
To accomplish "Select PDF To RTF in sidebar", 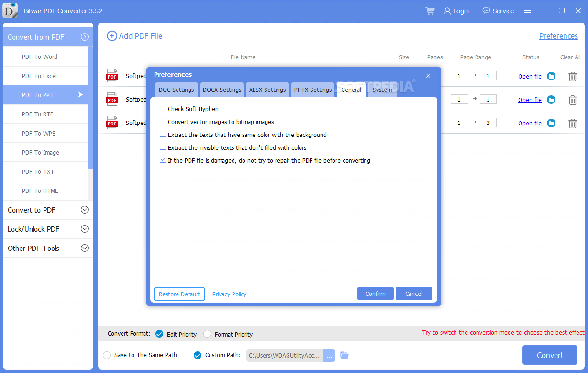I will [x=45, y=114].
